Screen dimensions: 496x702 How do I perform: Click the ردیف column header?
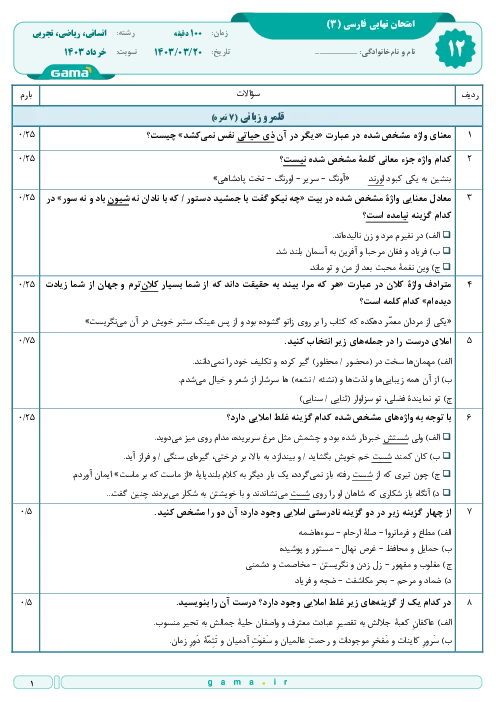point(469,95)
